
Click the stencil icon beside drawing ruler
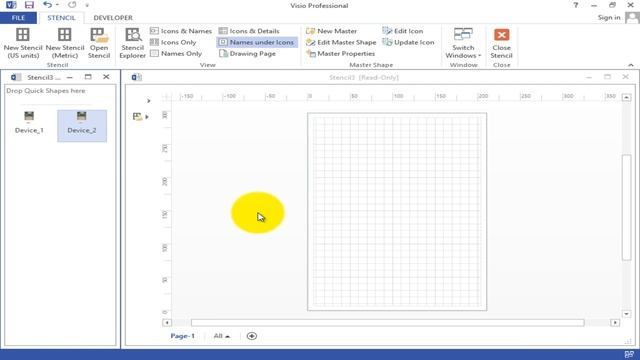138,116
